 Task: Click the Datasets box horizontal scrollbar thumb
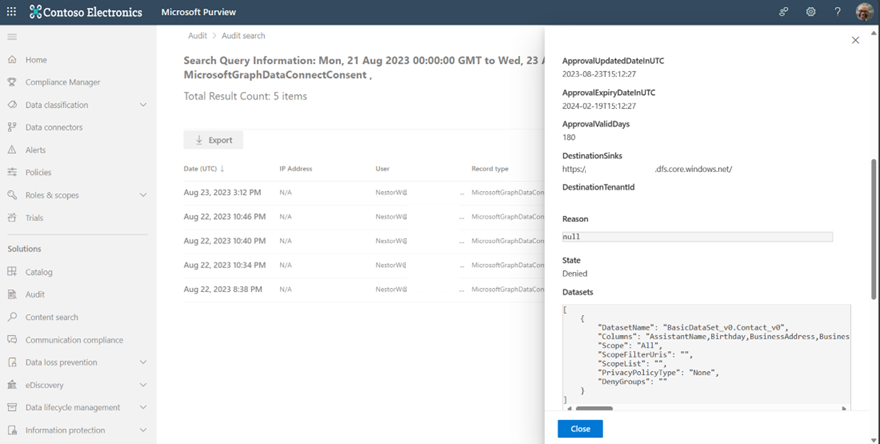[594, 409]
